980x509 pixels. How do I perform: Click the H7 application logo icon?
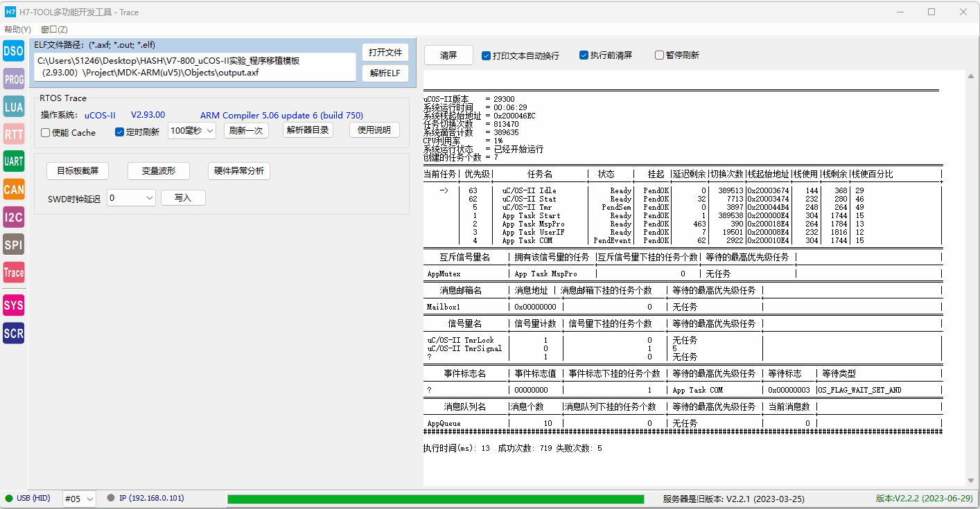pyautogui.click(x=10, y=12)
